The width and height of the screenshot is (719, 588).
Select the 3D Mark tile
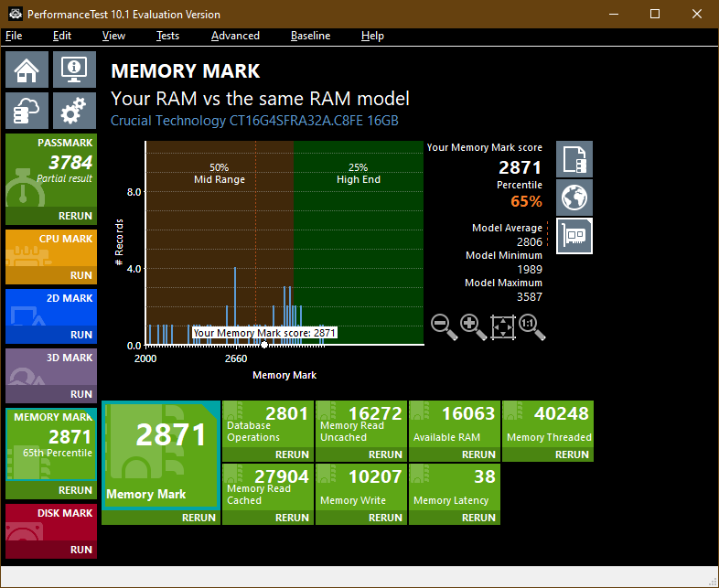coord(51,367)
